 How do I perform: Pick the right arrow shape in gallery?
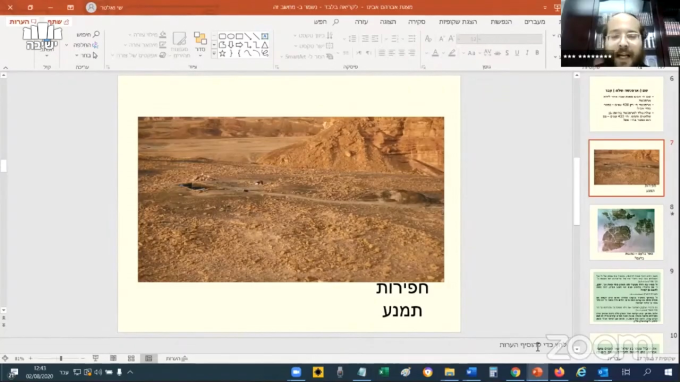[239, 45]
